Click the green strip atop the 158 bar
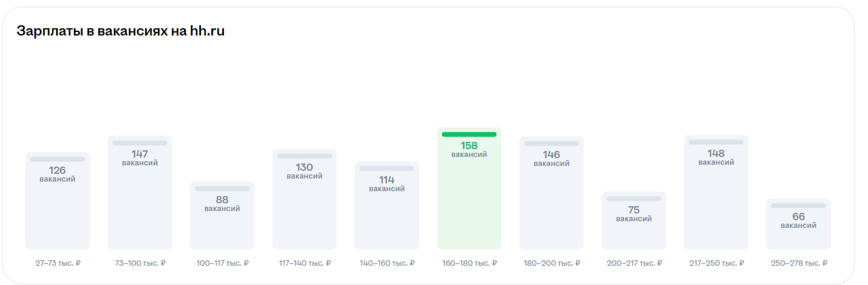 point(470,135)
